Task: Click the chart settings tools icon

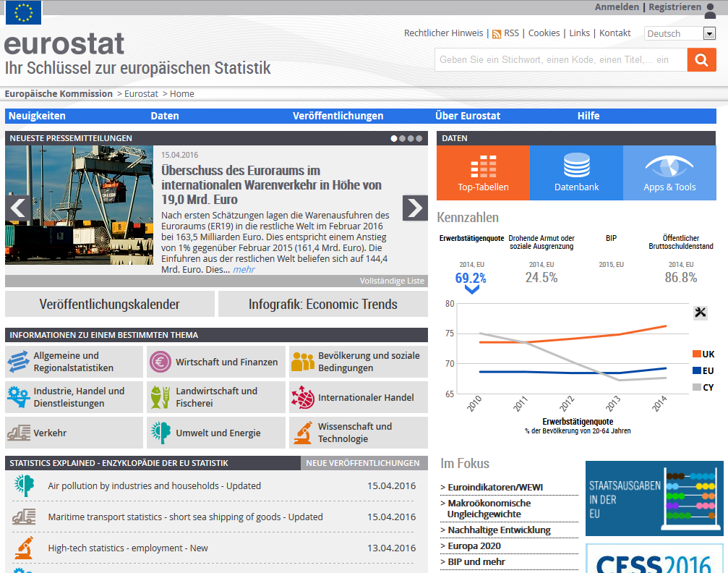Action: [x=700, y=313]
